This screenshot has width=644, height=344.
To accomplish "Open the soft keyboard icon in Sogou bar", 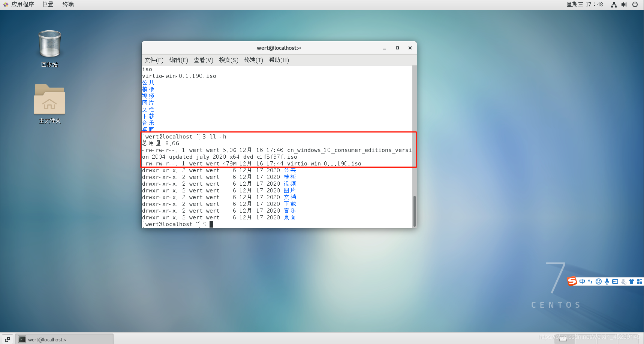I will (x=615, y=281).
